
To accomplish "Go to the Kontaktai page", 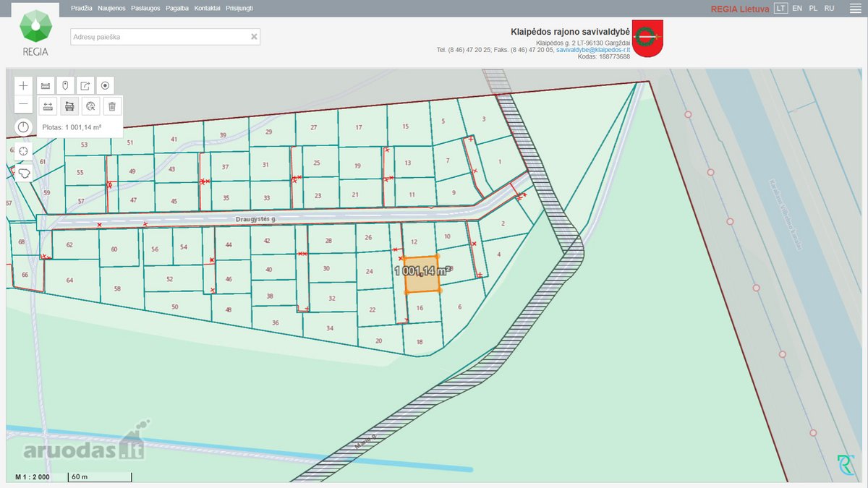I will tap(208, 8).
